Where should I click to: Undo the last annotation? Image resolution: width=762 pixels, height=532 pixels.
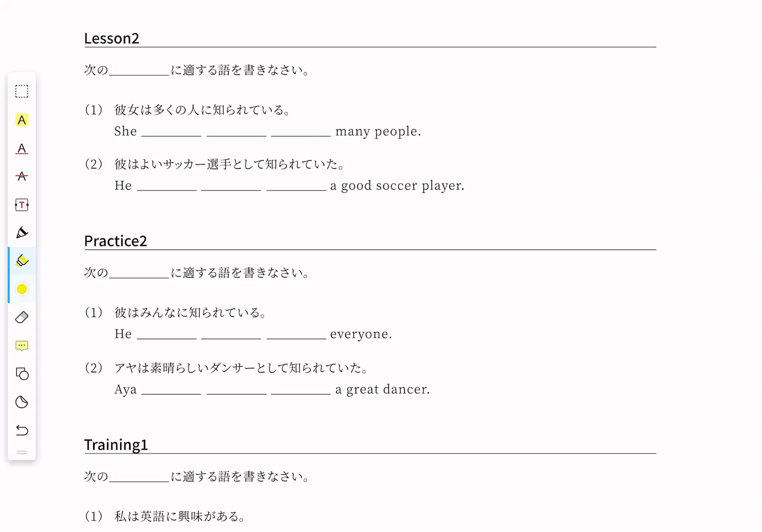22,430
